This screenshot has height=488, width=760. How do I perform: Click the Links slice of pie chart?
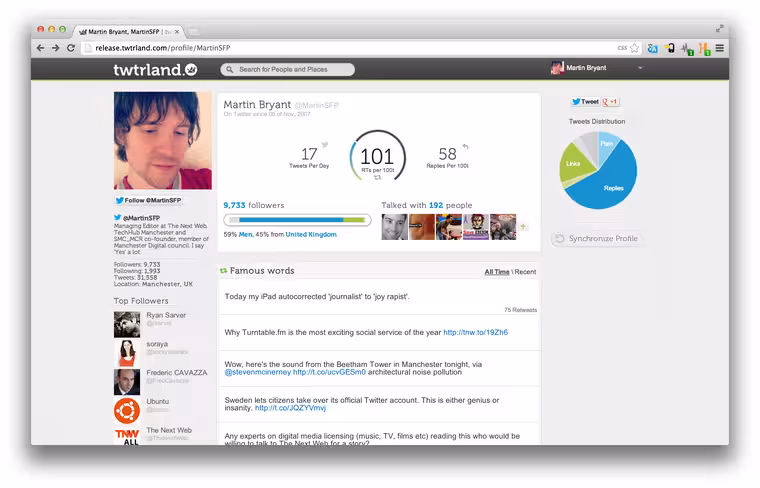click(x=573, y=164)
